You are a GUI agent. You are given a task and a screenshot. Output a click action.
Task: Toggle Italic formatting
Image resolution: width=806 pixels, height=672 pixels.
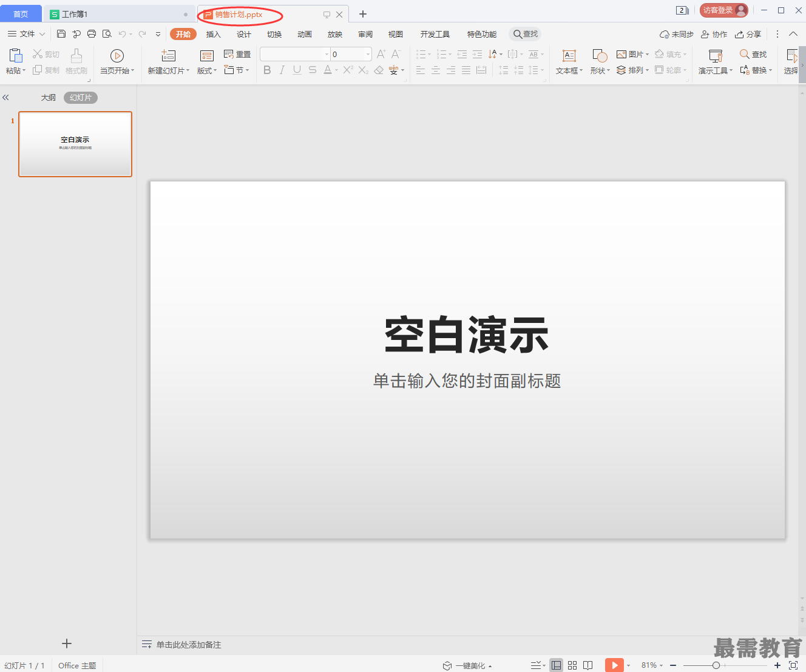point(282,70)
